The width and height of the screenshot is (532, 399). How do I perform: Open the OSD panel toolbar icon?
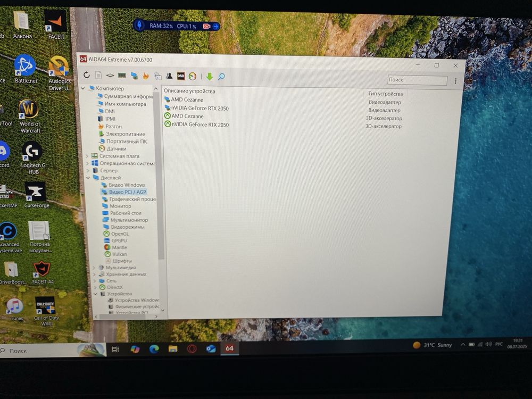pos(181,76)
